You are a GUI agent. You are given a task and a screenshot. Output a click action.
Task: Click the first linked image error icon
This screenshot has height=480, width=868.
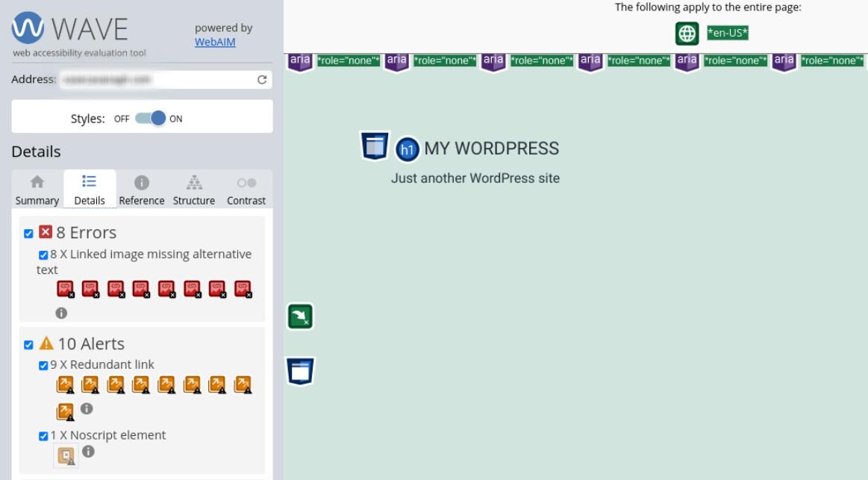point(66,289)
